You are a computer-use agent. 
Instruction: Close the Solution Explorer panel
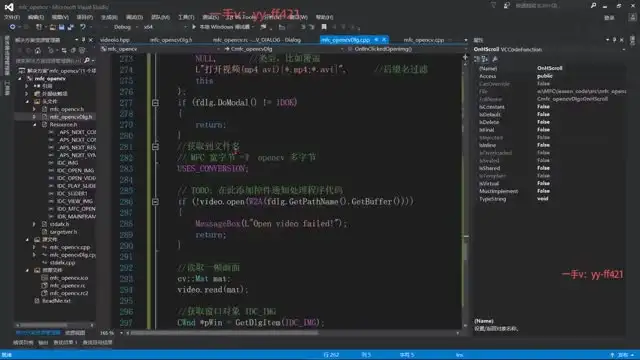point(91,40)
